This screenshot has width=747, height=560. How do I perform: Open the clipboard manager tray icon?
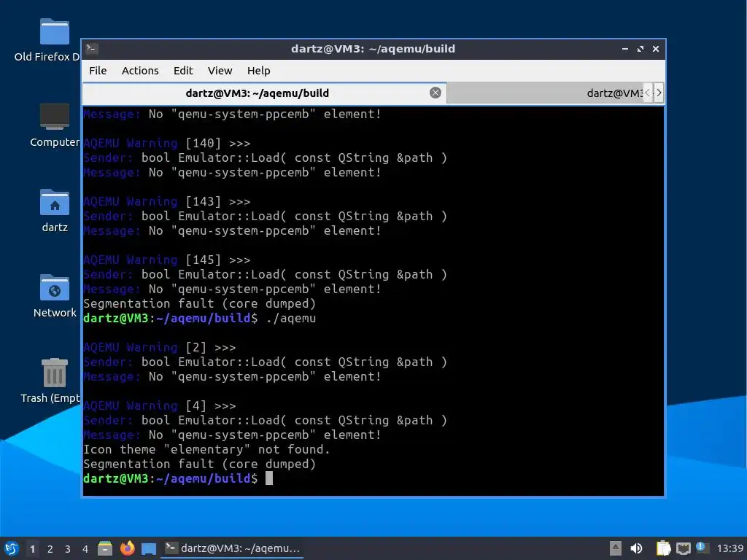663,548
